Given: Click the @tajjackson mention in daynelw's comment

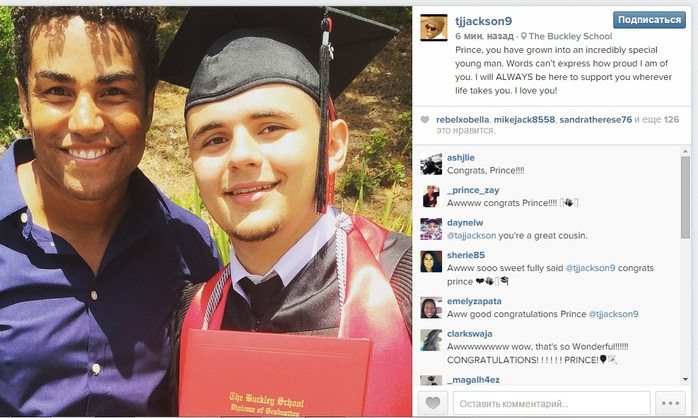Looking at the screenshot, I should [x=471, y=235].
